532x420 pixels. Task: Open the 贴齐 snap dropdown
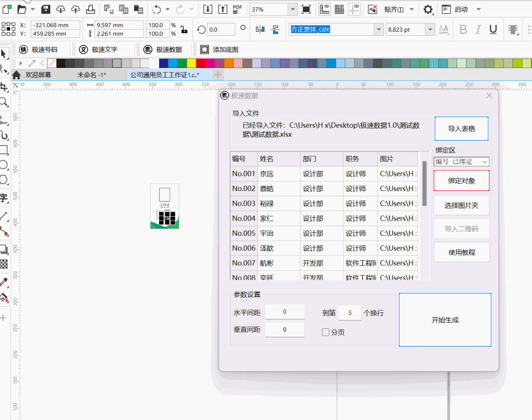tap(411, 9)
